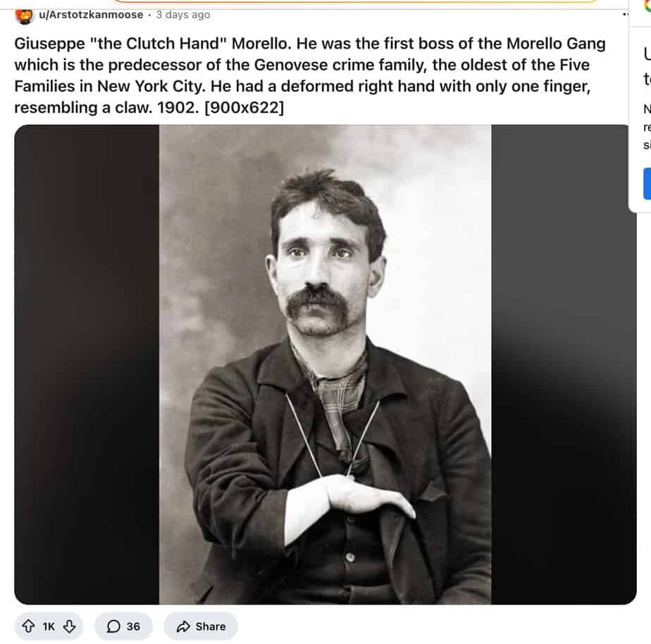Open the post's three-dot overflow menu
Screen dimensions: 651x644
click(625, 15)
